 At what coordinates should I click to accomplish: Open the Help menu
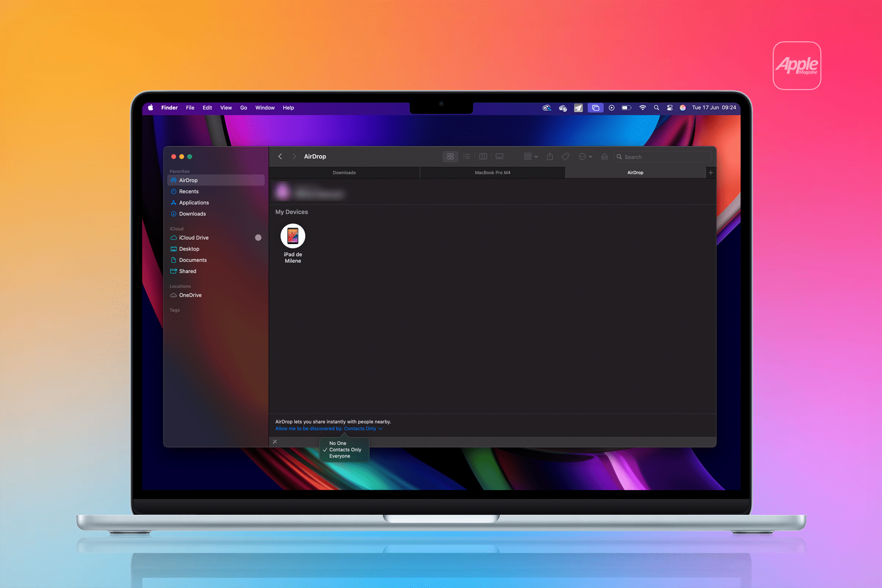[x=288, y=107]
